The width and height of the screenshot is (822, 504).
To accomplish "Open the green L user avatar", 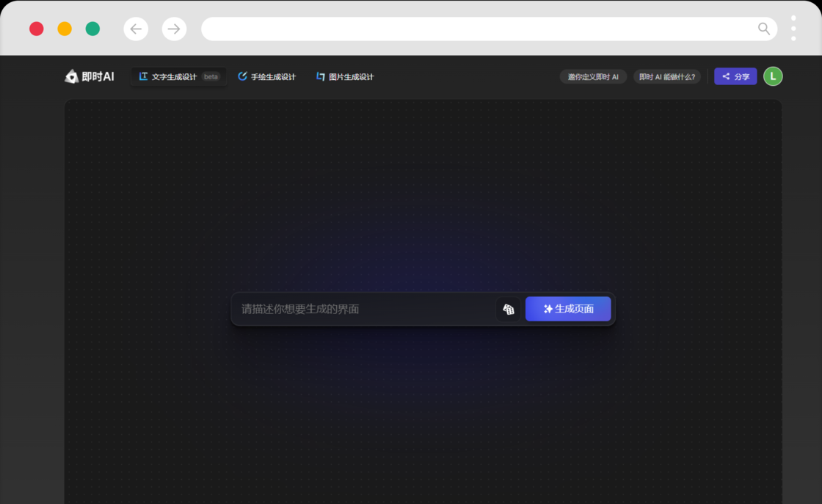I will [x=773, y=76].
